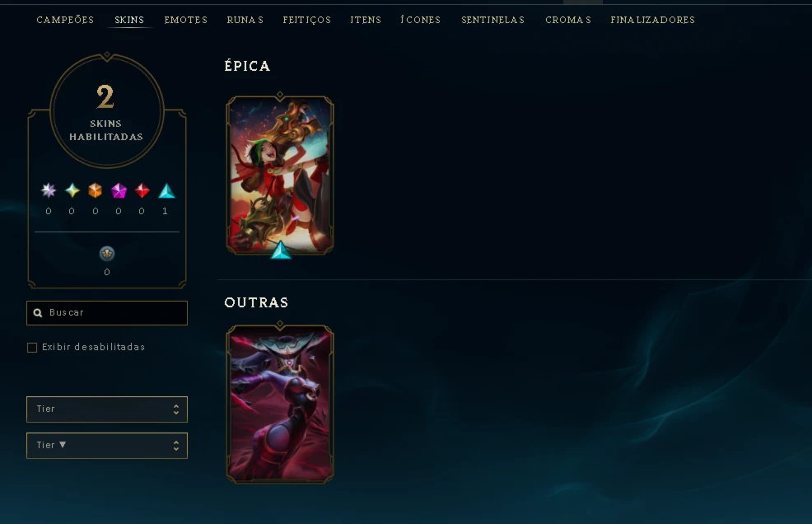812x524 pixels.
Task: Select the skin card under Outras
Action: click(x=280, y=405)
